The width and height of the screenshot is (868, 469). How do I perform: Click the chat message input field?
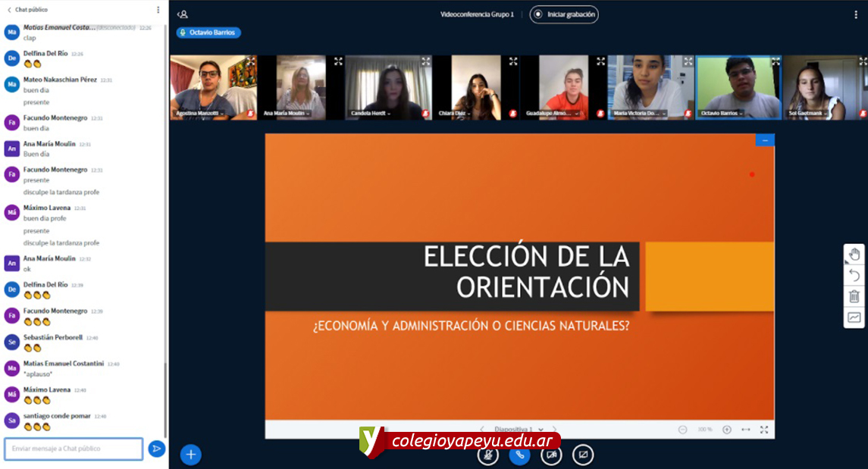74,449
